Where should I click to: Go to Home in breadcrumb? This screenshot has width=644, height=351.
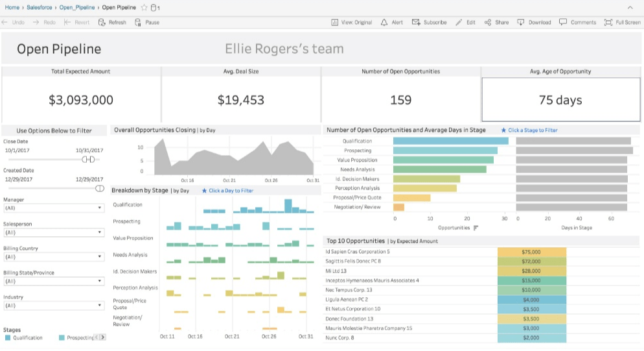[x=11, y=8]
